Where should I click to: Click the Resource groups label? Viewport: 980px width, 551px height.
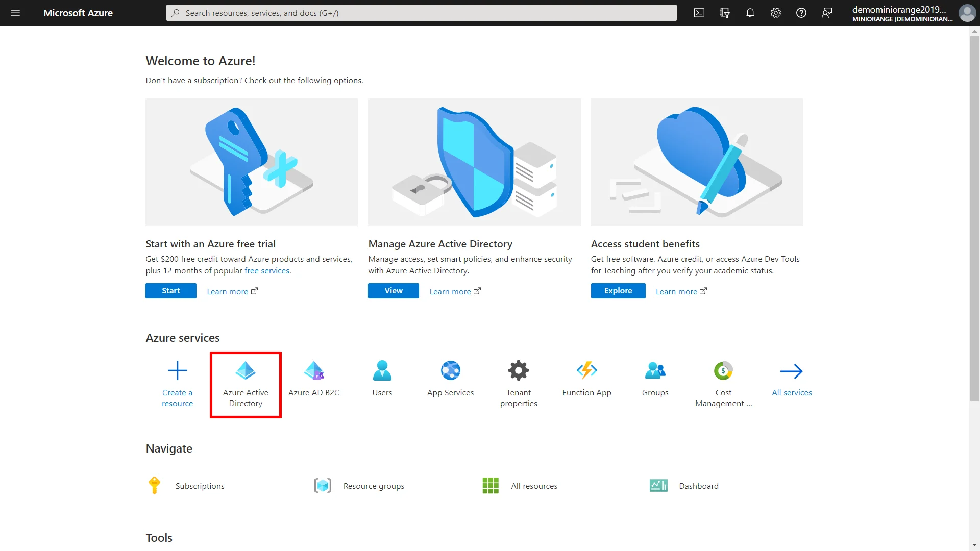click(374, 486)
